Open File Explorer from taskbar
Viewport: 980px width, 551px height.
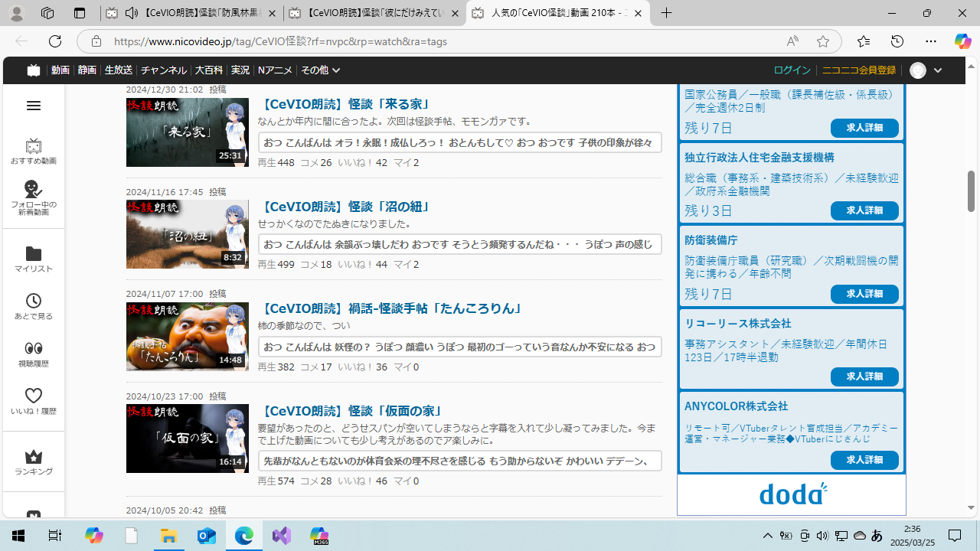click(168, 536)
